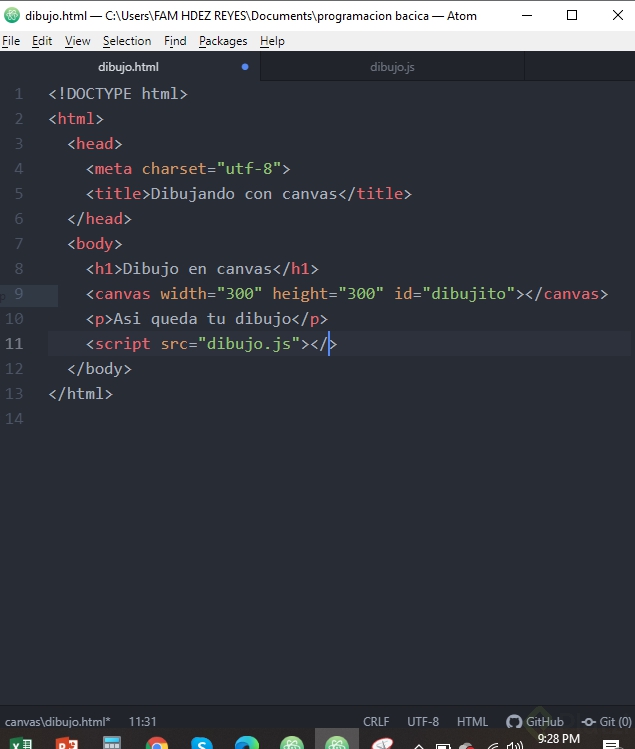635x749 pixels.
Task: Click the height="300" attribute
Action: pos(328,293)
